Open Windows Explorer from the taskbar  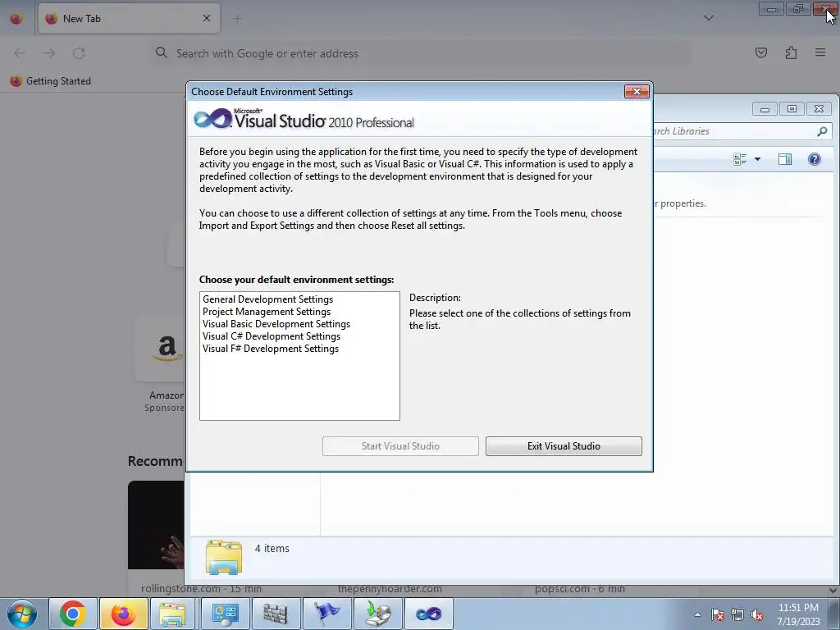click(x=173, y=614)
